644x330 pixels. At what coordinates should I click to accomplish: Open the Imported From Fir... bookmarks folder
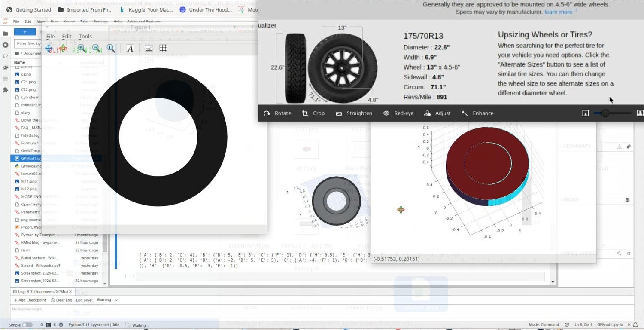(x=85, y=10)
